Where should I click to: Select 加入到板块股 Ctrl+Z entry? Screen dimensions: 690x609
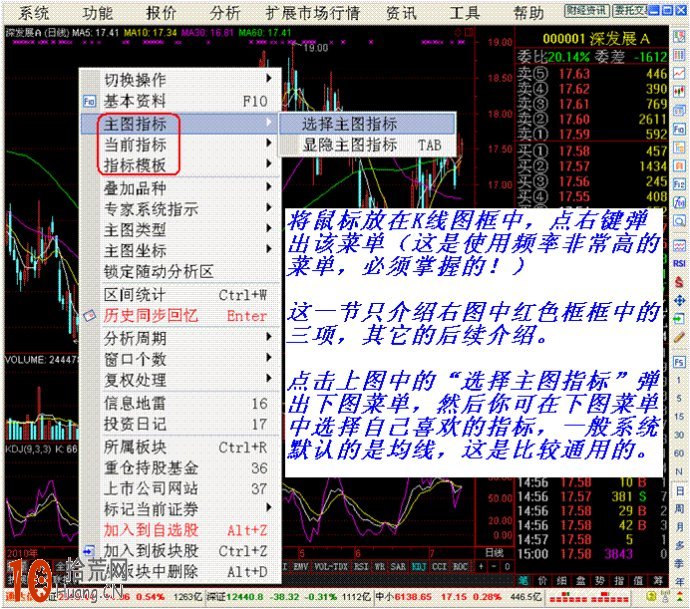tap(180, 550)
